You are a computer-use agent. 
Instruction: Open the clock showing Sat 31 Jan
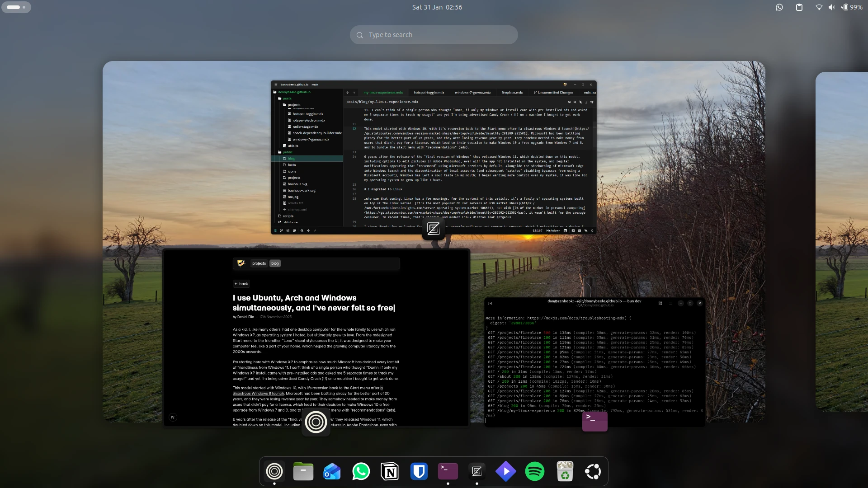pyautogui.click(x=437, y=7)
